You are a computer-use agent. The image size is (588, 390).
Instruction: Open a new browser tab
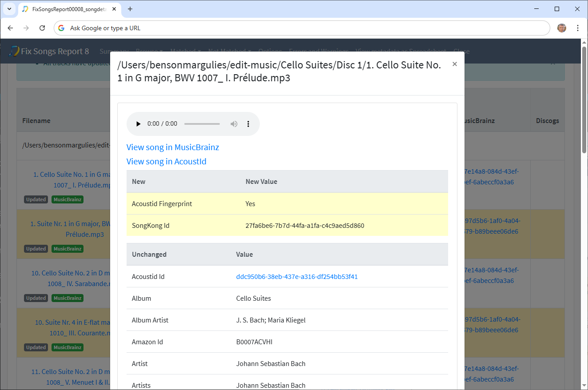click(130, 9)
